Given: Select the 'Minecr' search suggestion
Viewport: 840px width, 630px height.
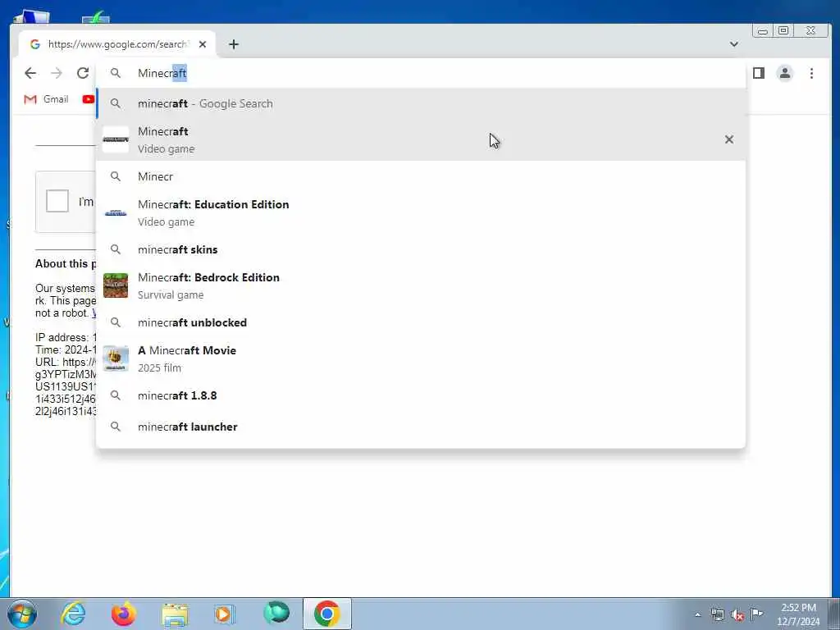Looking at the screenshot, I should pos(421,176).
